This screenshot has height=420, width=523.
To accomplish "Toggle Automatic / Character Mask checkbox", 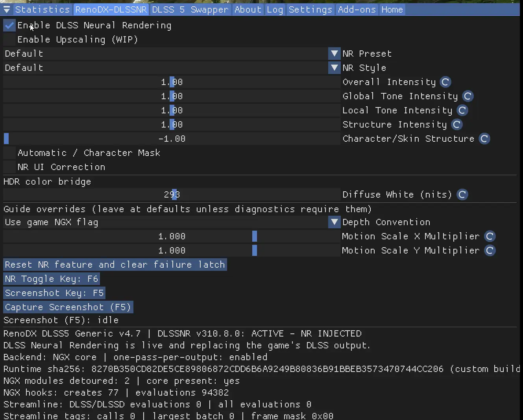I will (x=9, y=153).
